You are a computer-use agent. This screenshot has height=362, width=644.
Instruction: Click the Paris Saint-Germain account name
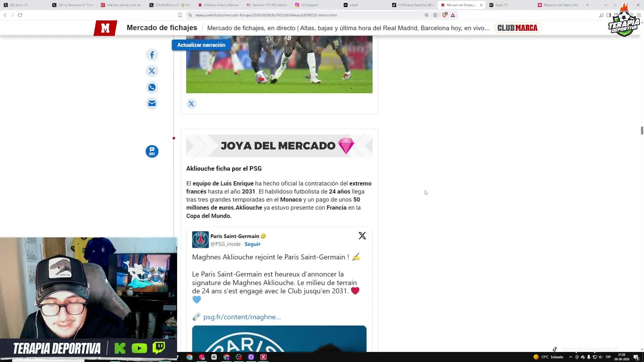(234, 236)
